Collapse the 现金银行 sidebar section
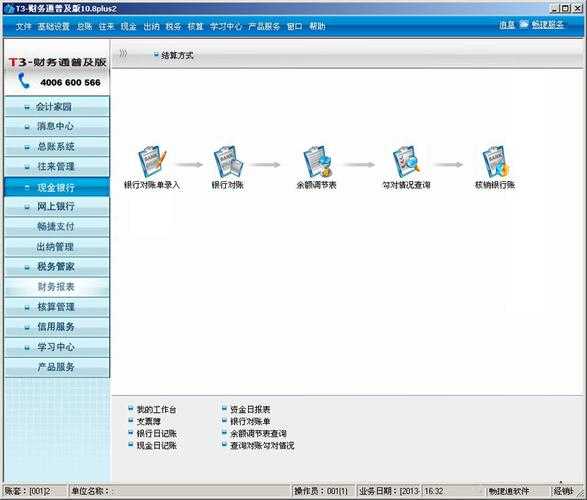Screen dimensions: 587x500 pos(57,187)
